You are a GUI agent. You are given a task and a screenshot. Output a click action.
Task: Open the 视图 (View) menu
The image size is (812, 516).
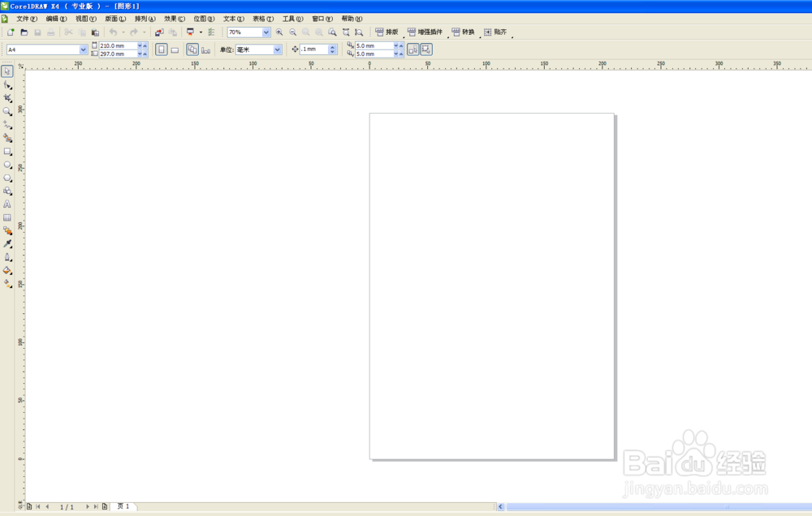click(85, 19)
